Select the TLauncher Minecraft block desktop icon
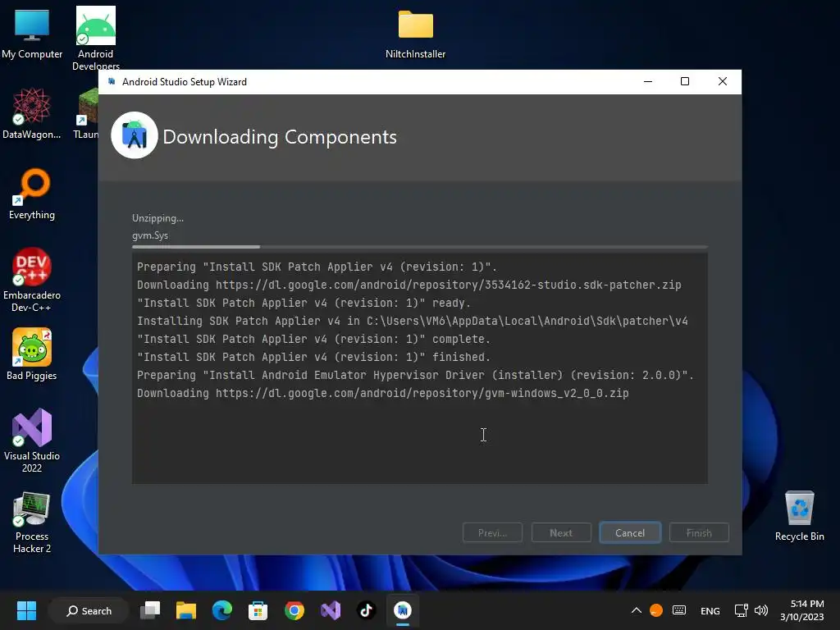Screen dimensions: 840x630 point(87,113)
